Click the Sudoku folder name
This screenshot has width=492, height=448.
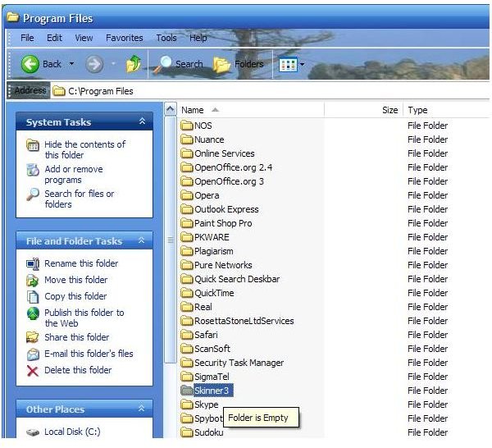point(208,432)
